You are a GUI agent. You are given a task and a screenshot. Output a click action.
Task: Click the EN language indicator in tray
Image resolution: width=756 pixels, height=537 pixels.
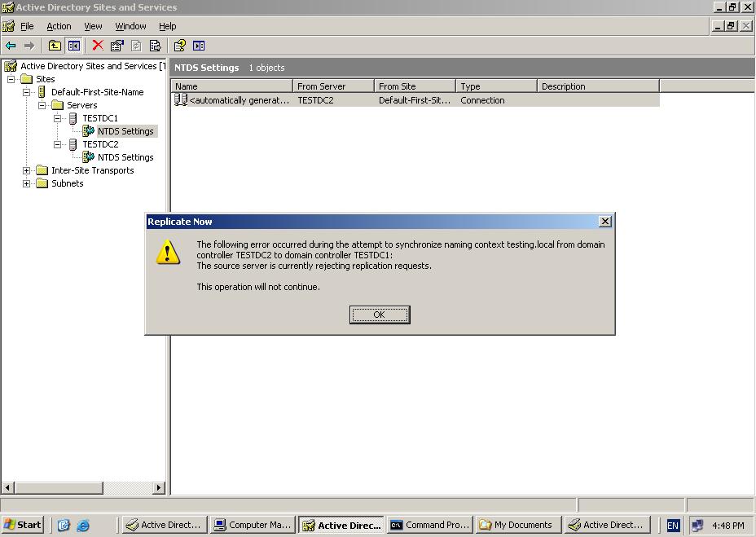pyautogui.click(x=673, y=526)
